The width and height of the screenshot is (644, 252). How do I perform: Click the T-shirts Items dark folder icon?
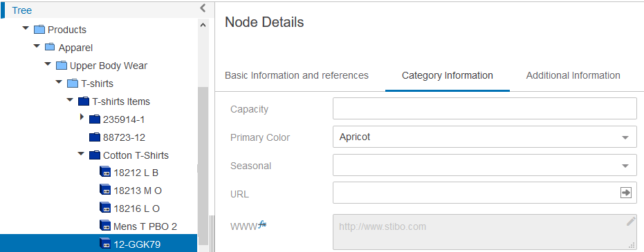pos(84,101)
